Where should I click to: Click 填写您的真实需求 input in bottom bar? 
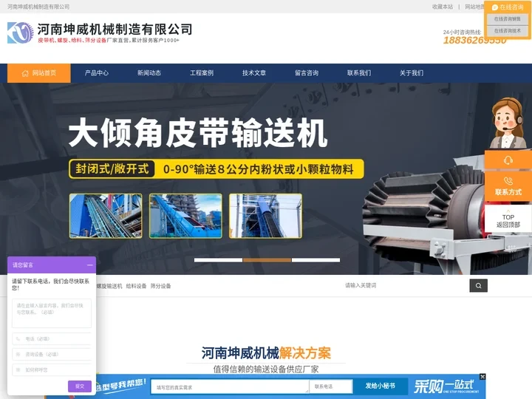[230, 386]
